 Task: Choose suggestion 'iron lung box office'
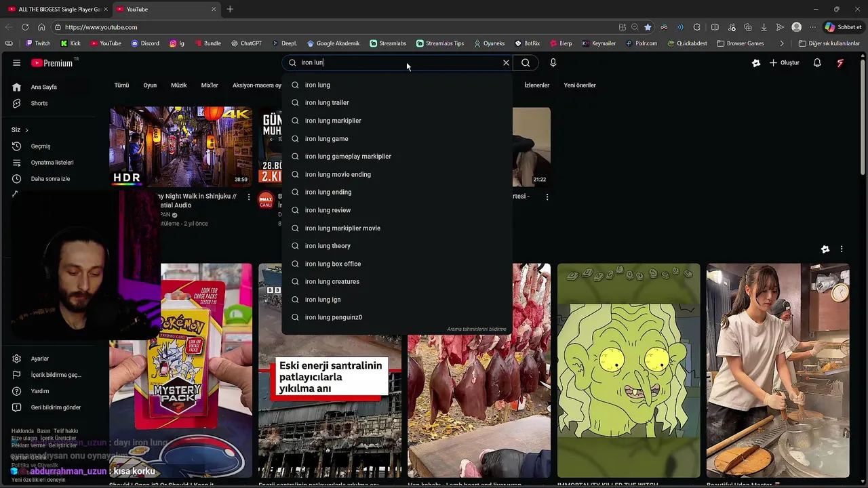[x=397, y=264]
